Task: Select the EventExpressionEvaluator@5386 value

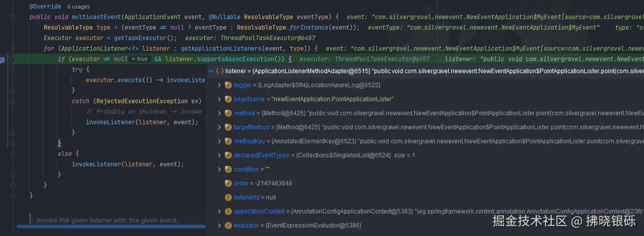Action: pos(313,225)
